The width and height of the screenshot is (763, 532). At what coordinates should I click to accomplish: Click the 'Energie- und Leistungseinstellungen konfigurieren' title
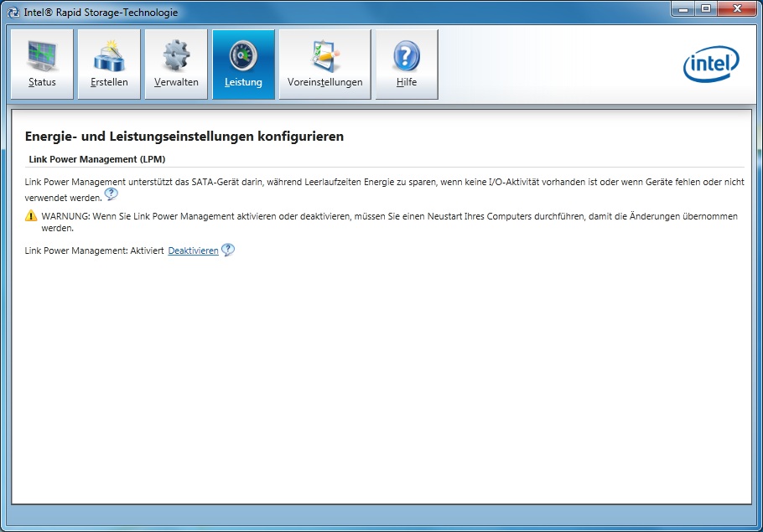click(184, 137)
